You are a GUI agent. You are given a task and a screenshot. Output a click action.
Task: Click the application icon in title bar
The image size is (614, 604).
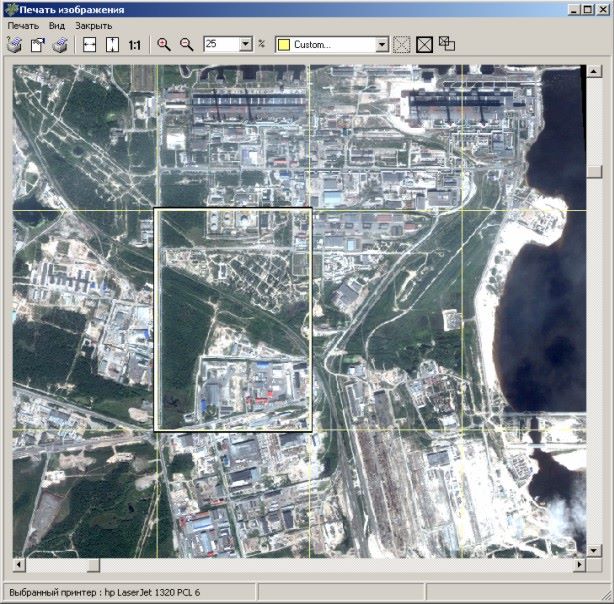point(11,10)
